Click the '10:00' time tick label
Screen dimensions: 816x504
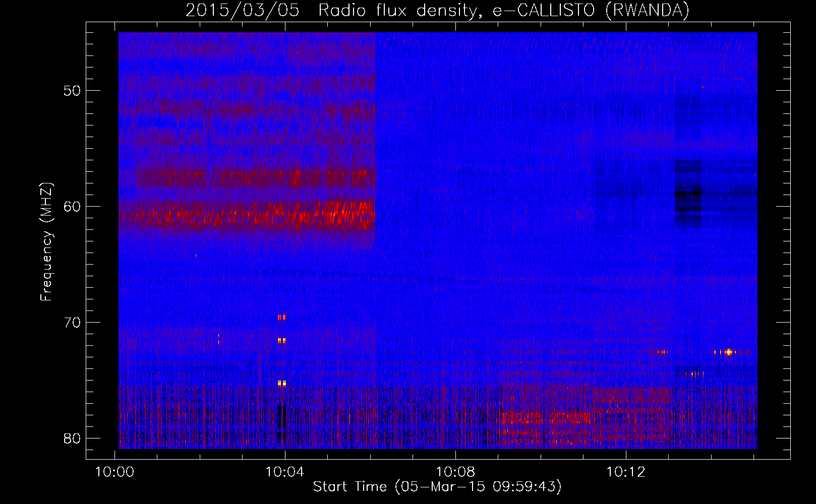(x=115, y=472)
